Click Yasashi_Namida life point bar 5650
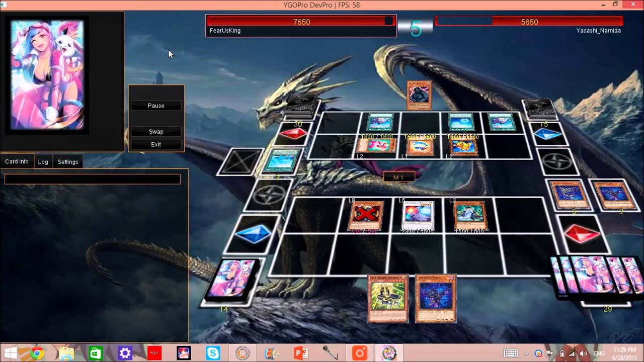The image size is (644, 362). pyautogui.click(x=529, y=22)
